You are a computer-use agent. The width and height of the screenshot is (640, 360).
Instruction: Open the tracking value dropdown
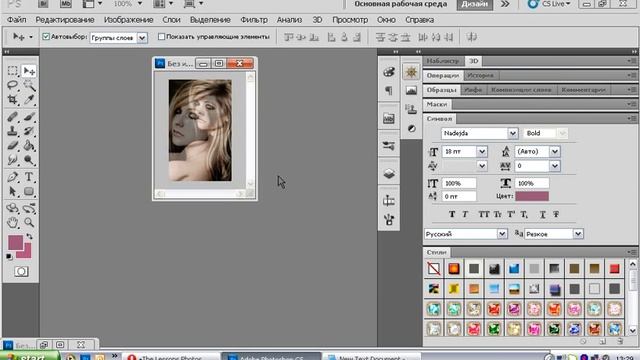[x=555, y=166]
